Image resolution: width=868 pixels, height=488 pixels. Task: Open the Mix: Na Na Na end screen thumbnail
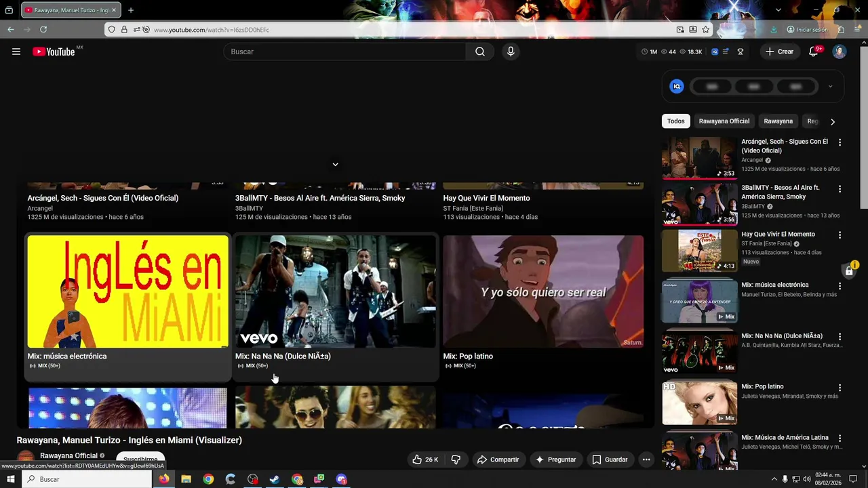coord(335,291)
